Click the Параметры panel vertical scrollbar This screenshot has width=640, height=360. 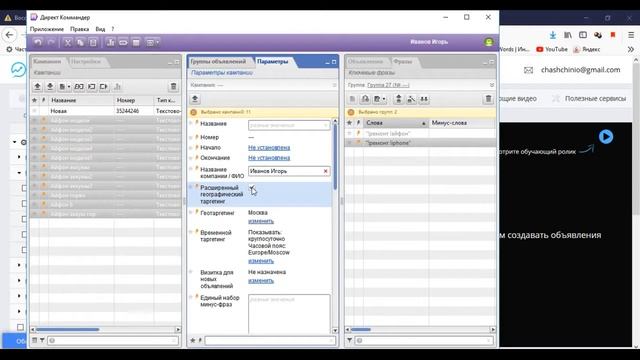[335, 157]
